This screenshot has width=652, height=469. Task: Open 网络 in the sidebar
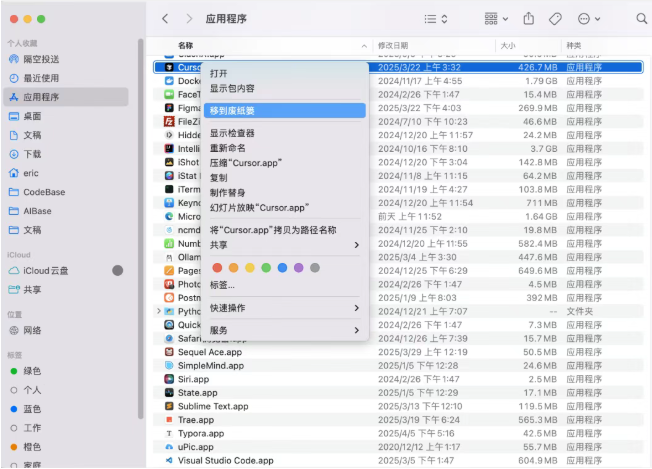tap(66, 331)
